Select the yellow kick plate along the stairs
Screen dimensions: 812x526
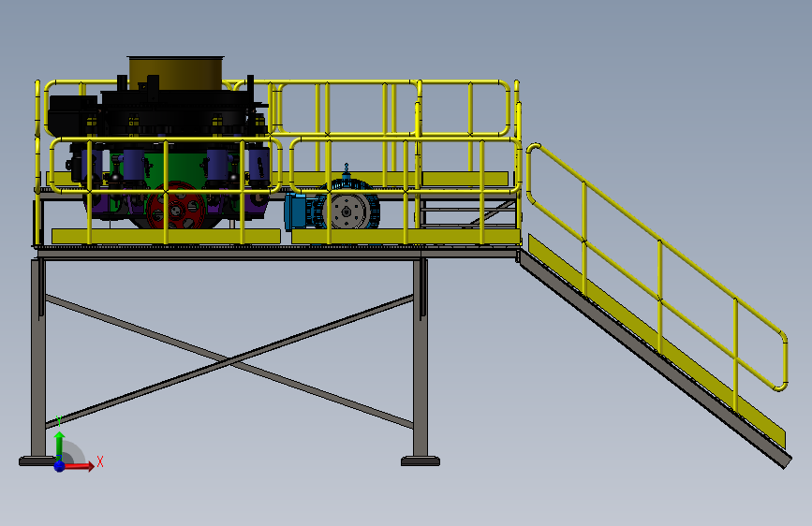click(x=656, y=342)
